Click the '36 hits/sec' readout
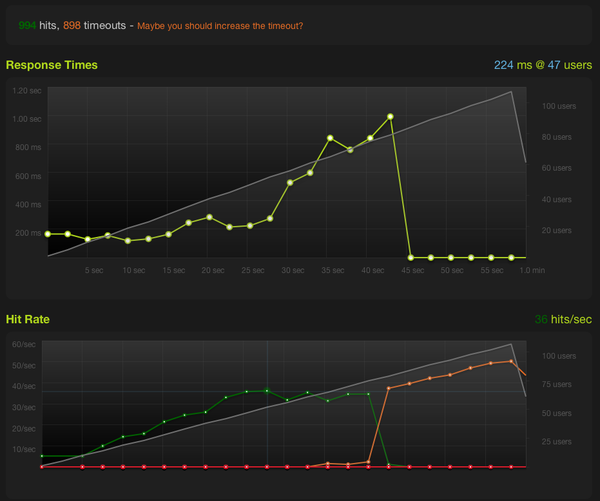Viewport: 600px width, 501px height. [563, 319]
